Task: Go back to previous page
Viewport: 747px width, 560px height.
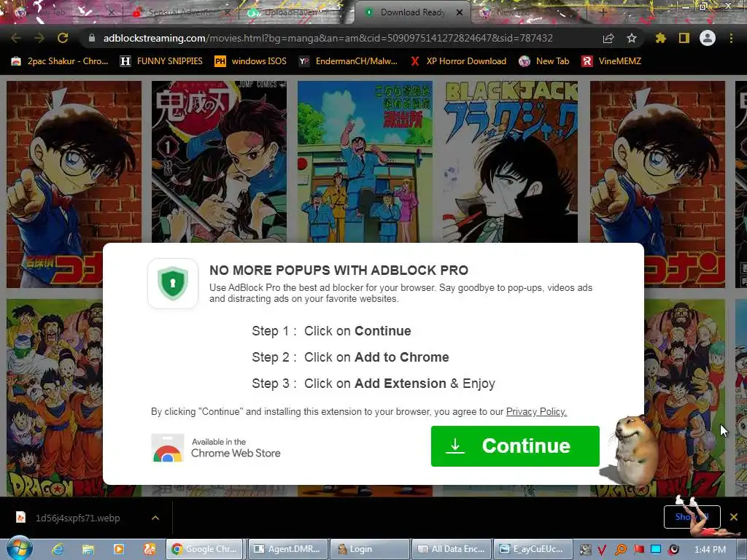Action: [16, 38]
